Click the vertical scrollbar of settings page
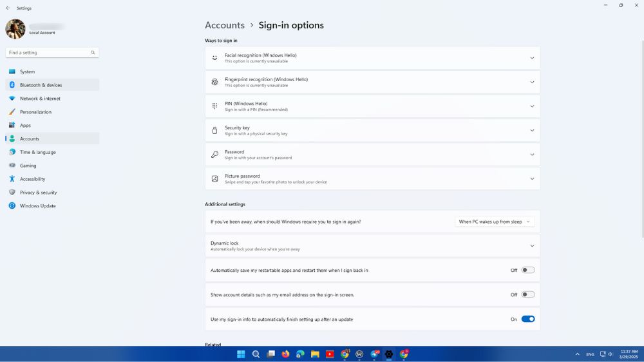 point(642,139)
